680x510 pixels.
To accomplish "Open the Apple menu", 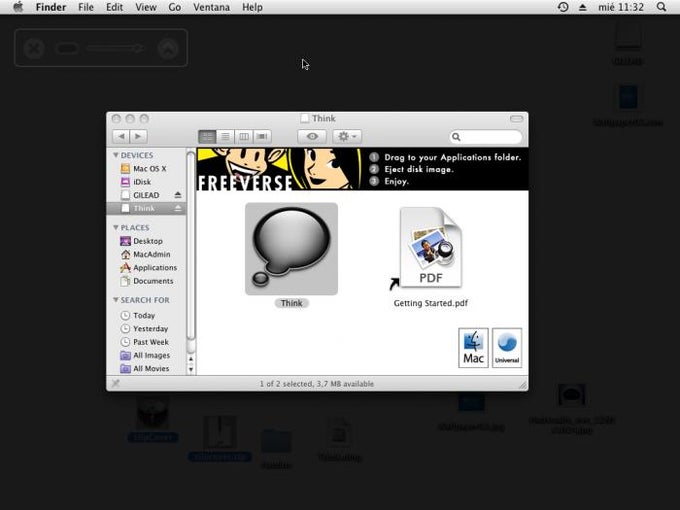I will point(18,7).
